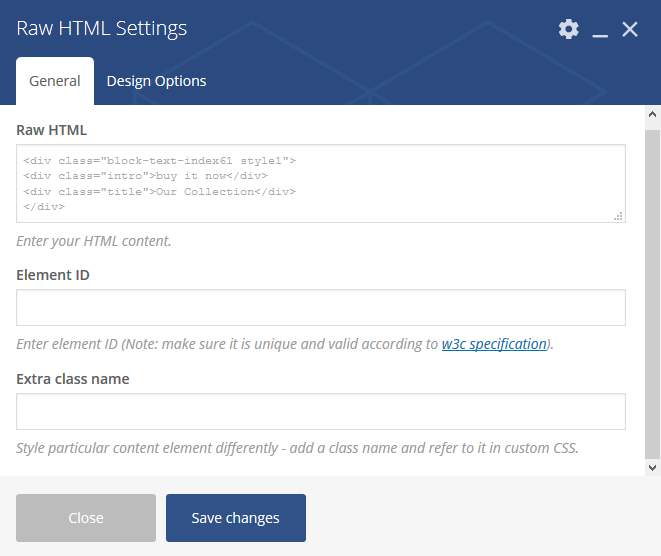The width and height of the screenshot is (661, 556).
Task: Click the gray Close button
Action: click(x=86, y=518)
